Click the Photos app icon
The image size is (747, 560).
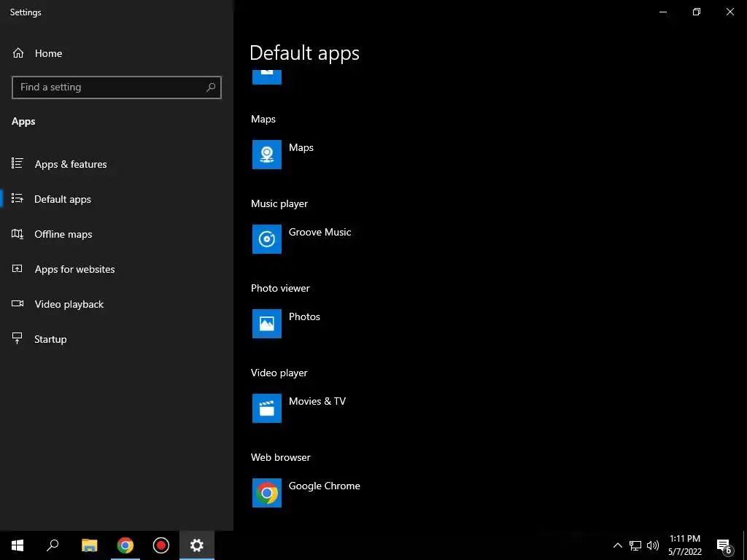(x=267, y=324)
